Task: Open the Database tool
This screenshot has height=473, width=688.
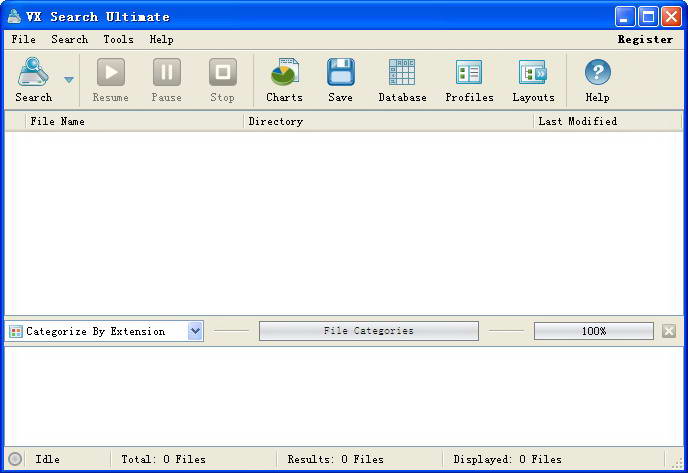Action: [x=402, y=80]
